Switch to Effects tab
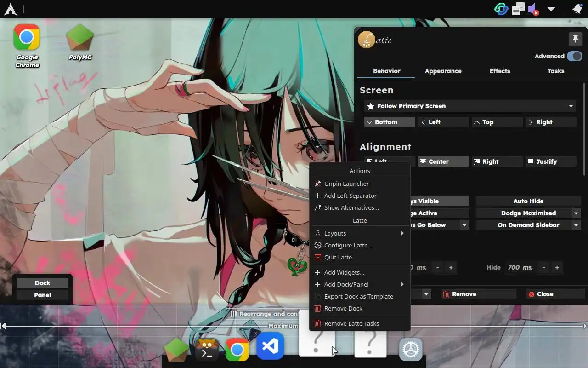The height and width of the screenshot is (368, 588). point(499,71)
